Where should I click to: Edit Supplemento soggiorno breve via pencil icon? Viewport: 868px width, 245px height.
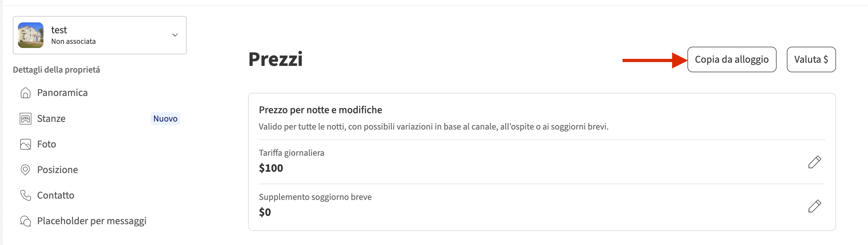814,206
